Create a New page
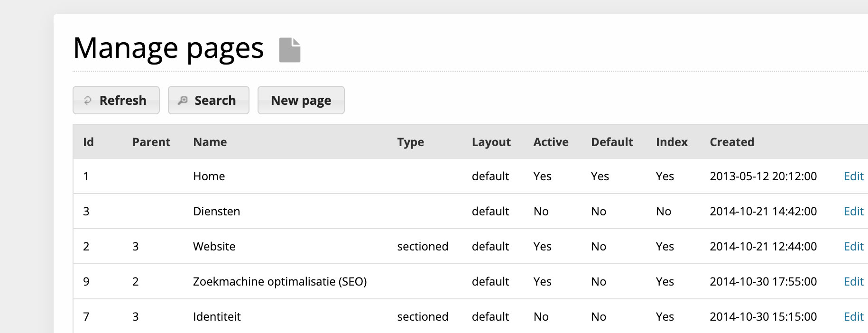868x333 pixels. pyautogui.click(x=301, y=100)
